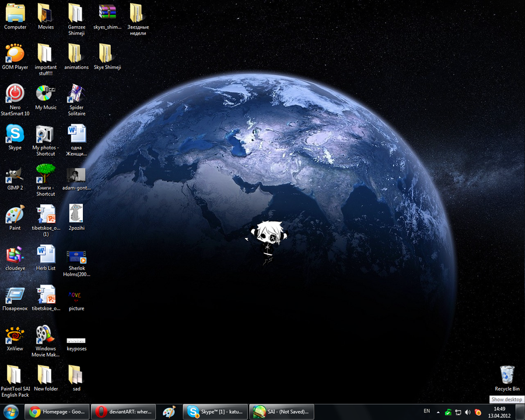Select the одна Женщи... Word document
Viewport: 525px width, 420px height.
[x=76, y=140]
